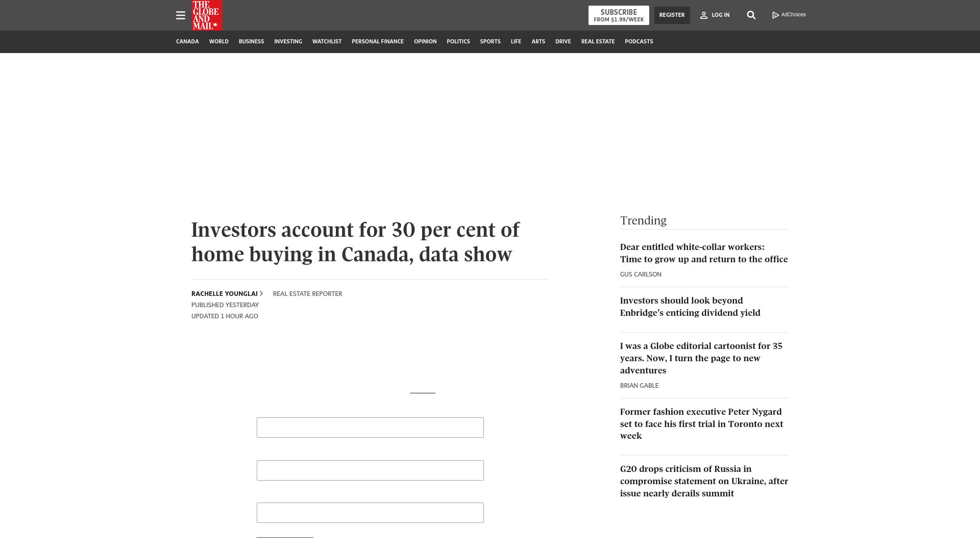Open the World section
This screenshot has width=980, height=551.
(218, 41)
